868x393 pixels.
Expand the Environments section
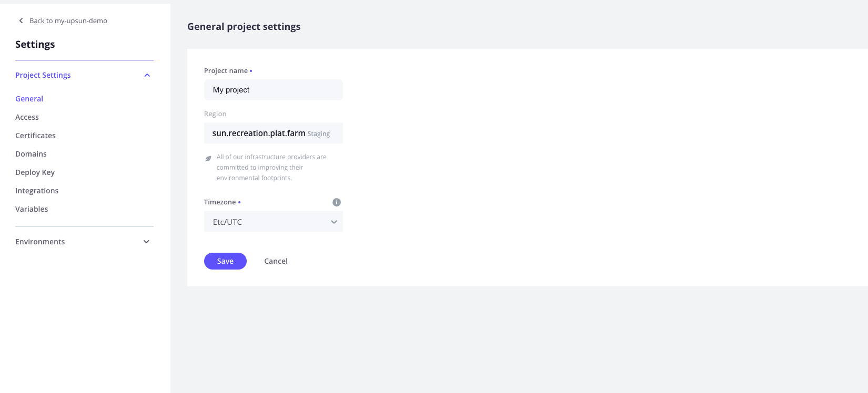point(146,242)
